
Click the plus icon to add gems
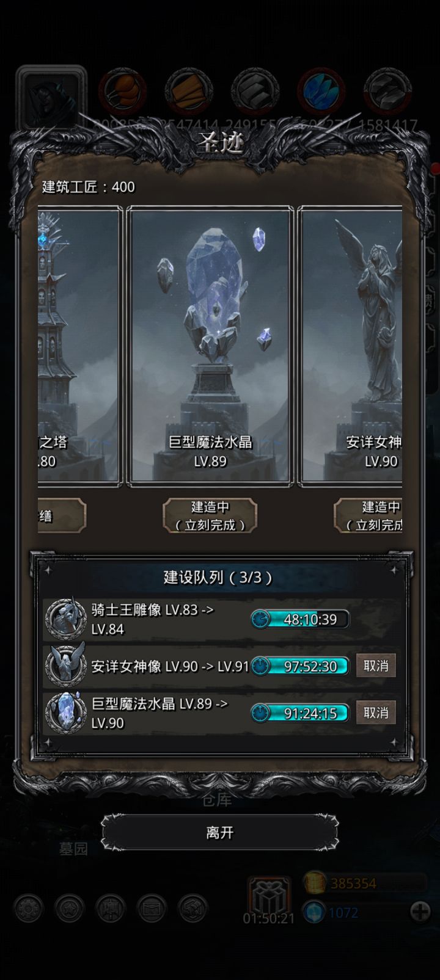[420, 912]
